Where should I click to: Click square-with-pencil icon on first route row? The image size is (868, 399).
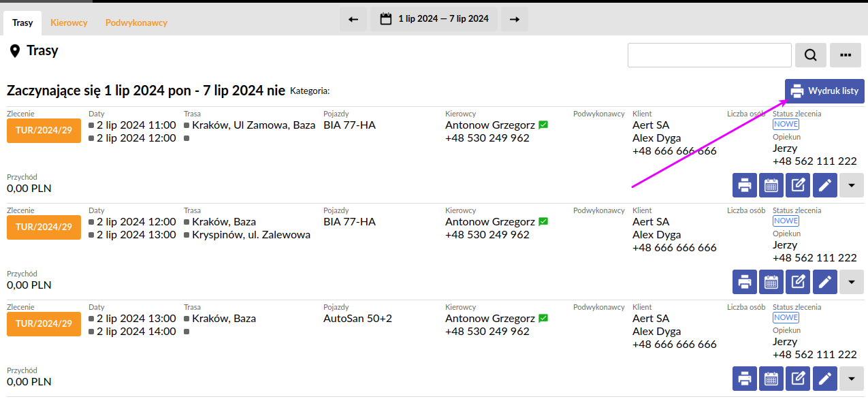point(798,185)
